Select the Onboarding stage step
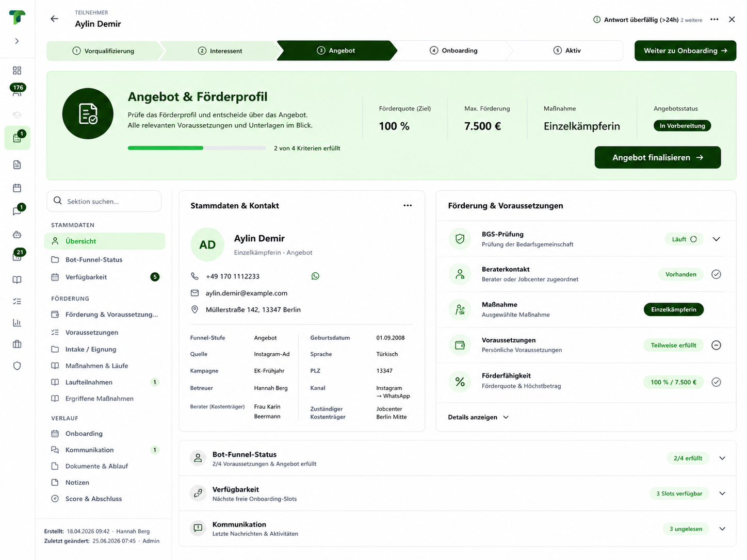This screenshot has width=747, height=560. point(453,51)
